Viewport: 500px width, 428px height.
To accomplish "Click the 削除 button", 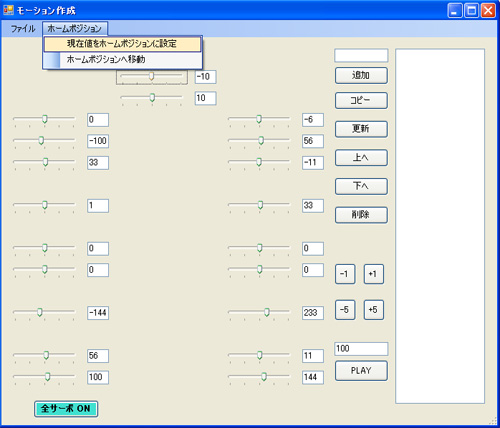I will coord(361,215).
